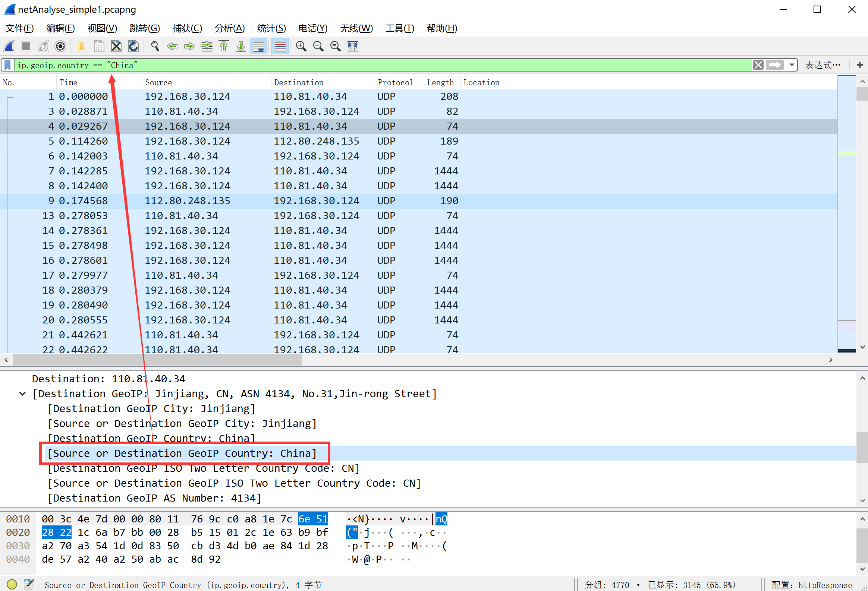Select packet 9 from 112.80.248.135
The image size is (868, 591).
tap(418, 201)
